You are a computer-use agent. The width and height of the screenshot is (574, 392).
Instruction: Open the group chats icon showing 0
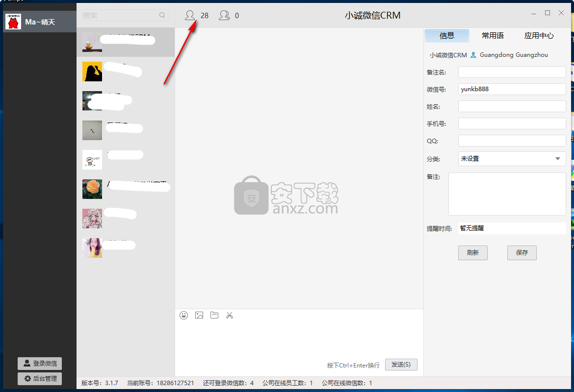[224, 15]
